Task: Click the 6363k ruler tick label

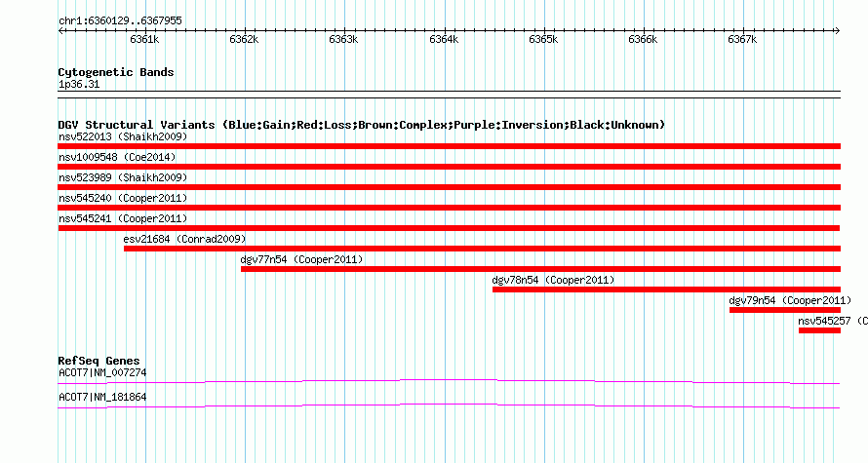Action: (343, 40)
